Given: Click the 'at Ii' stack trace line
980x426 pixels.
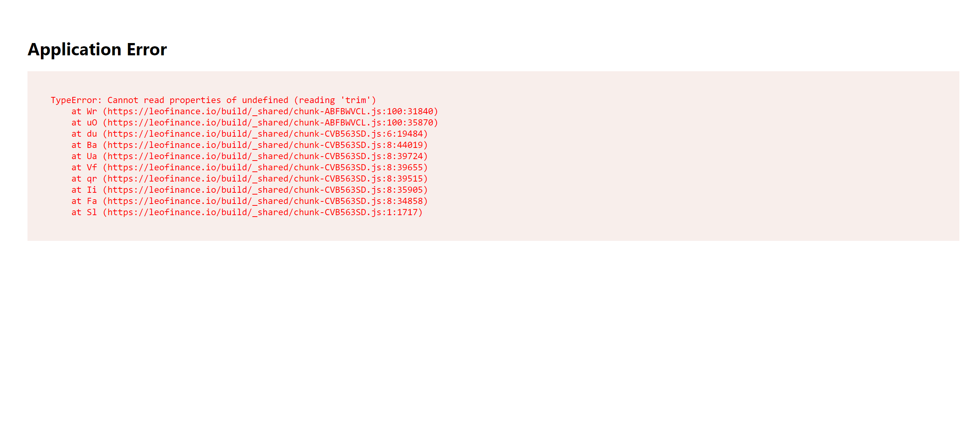Looking at the screenshot, I should tap(250, 190).
